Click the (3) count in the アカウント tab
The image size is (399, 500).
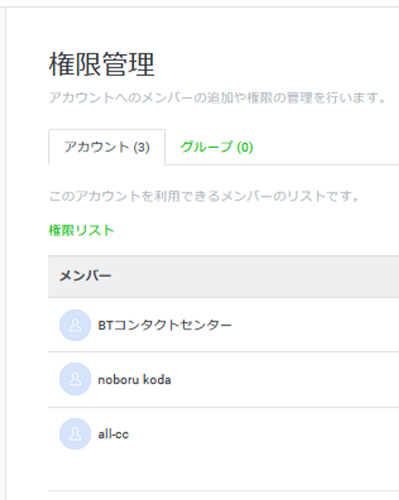[x=141, y=147]
